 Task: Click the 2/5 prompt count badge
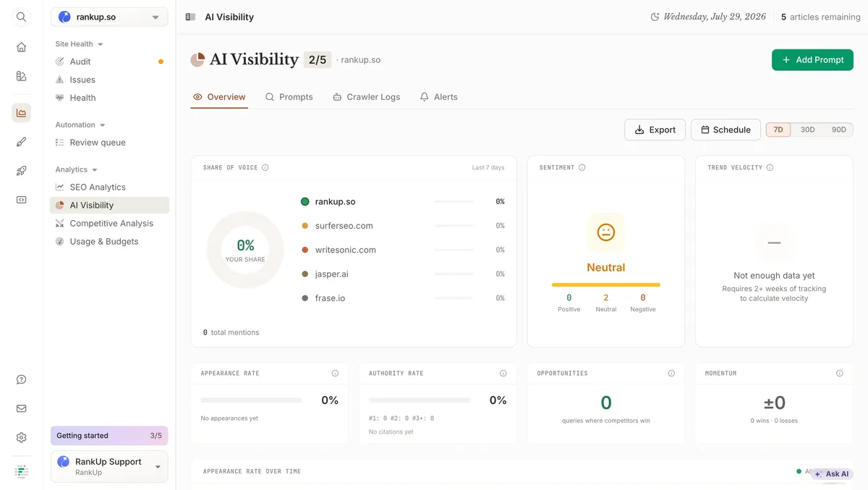(318, 60)
